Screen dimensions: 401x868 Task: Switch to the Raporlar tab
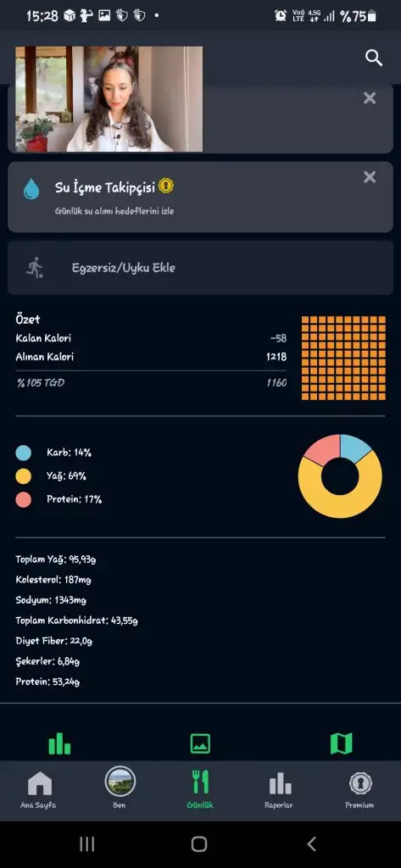(279, 789)
